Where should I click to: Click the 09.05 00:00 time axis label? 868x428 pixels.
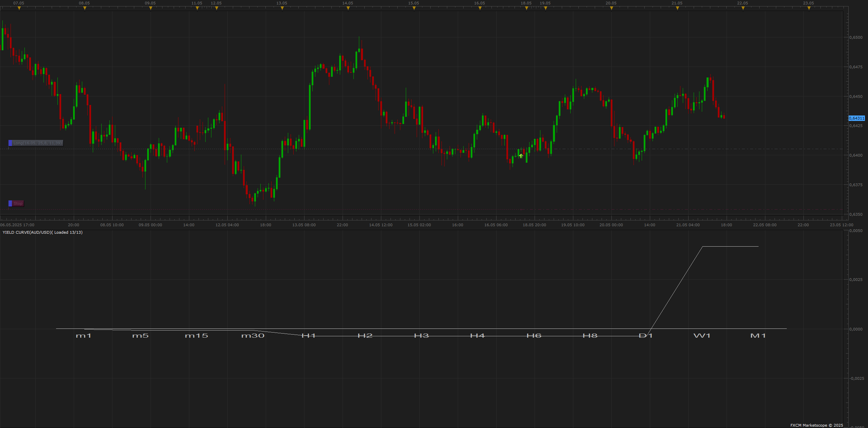coord(151,225)
